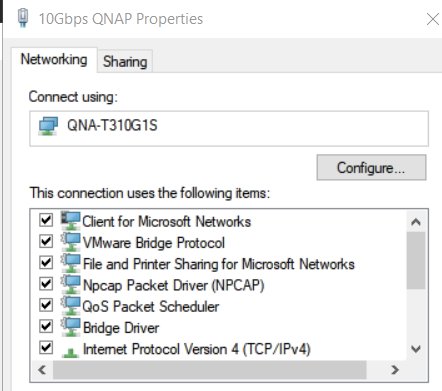Uncheck Client for Microsoft Networks
The image size is (442, 391).
point(46,220)
